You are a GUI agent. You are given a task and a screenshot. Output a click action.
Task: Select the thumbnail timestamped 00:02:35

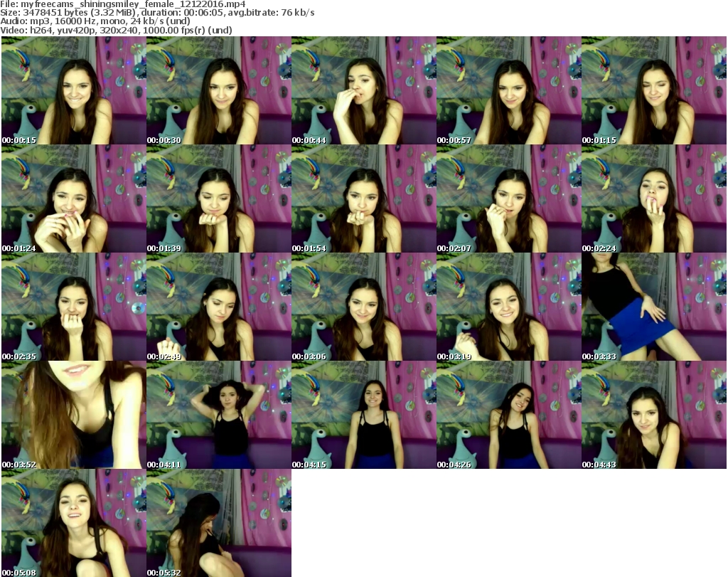[x=74, y=307]
